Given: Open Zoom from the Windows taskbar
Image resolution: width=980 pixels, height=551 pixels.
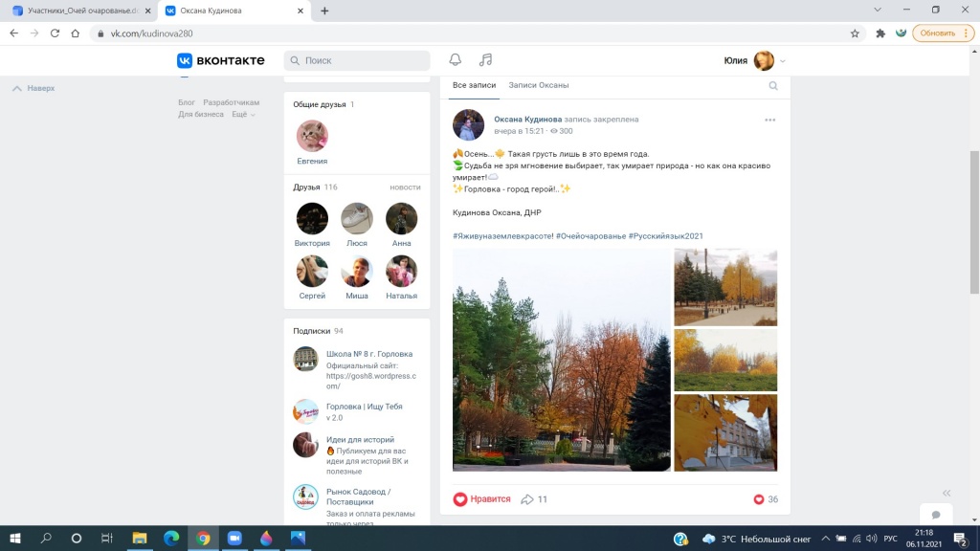Looking at the screenshot, I should point(234,539).
